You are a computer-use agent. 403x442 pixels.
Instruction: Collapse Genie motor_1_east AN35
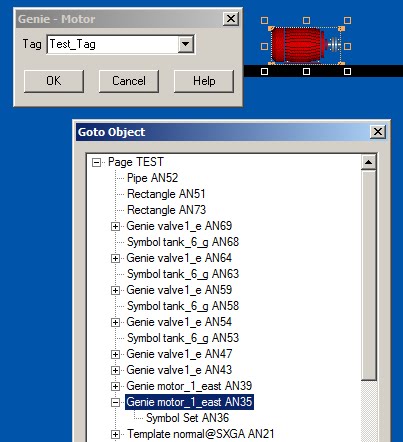(x=115, y=402)
